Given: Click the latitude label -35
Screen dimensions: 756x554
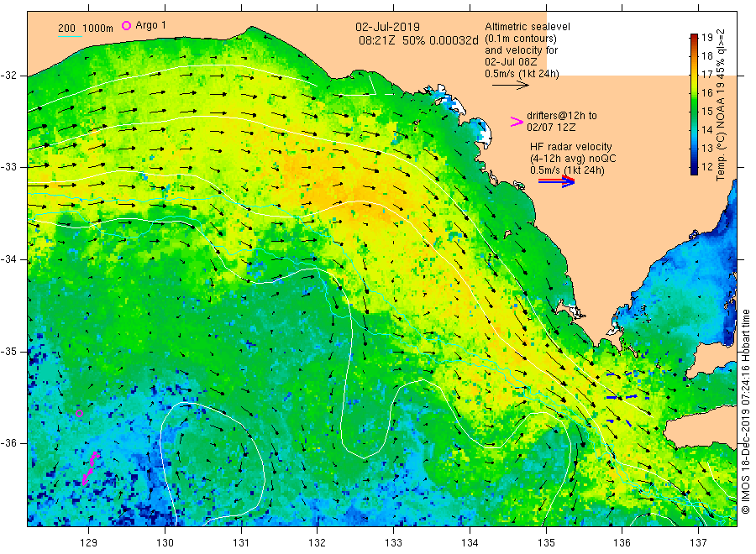Looking at the screenshot, I should 8,351.
